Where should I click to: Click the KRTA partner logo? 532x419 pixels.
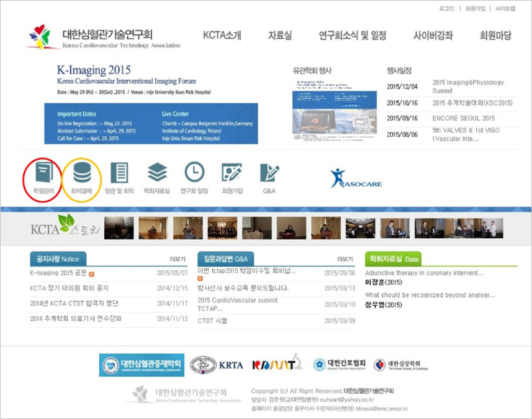(217, 365)
